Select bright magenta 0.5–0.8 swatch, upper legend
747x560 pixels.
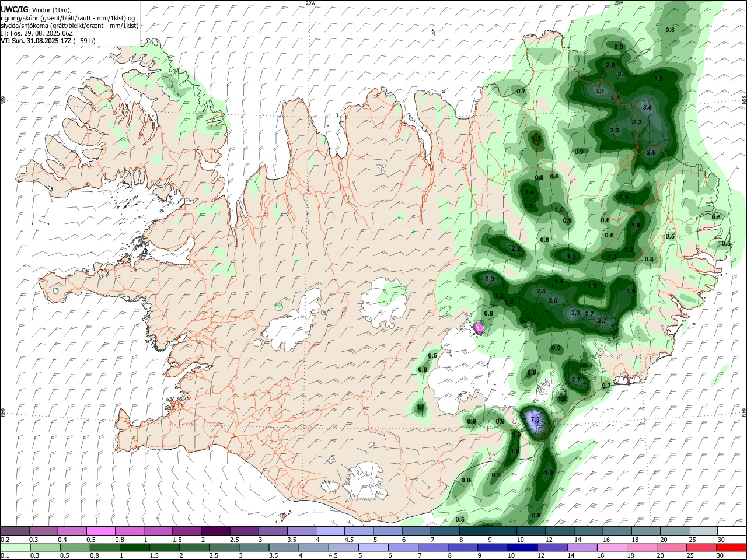(x=100, y=531)
